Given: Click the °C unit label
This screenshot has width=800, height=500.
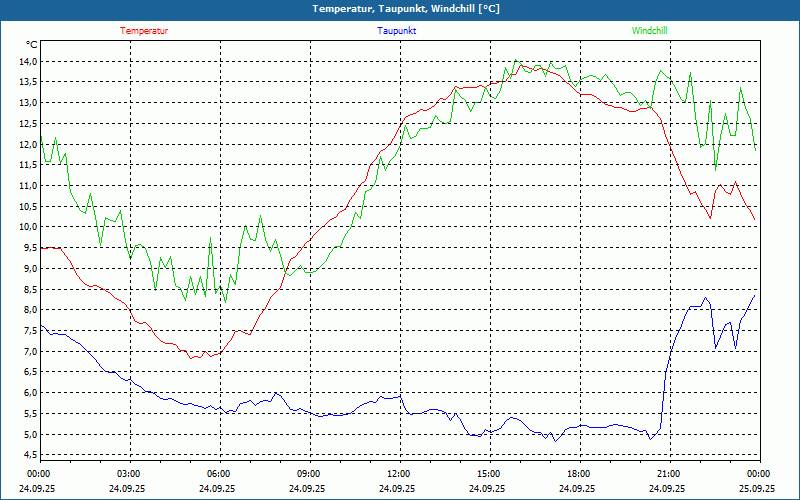Looking at the screenshot, I should (32, 45).
